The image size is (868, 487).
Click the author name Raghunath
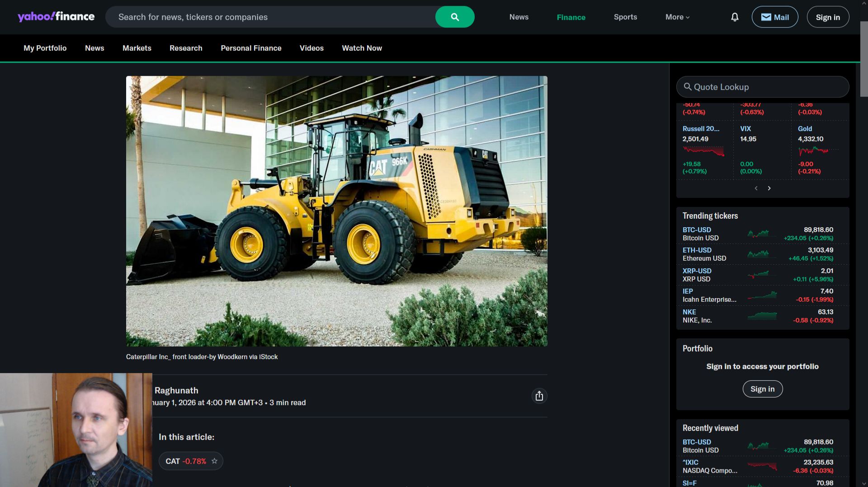pos(176,390)
